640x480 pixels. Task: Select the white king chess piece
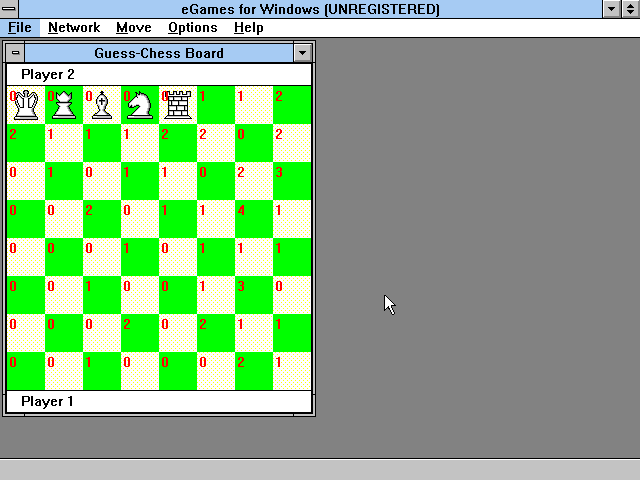pyautogui.click(x=26, y=104)
